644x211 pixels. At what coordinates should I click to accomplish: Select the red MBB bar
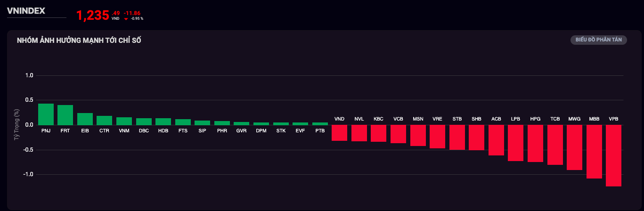594,152
